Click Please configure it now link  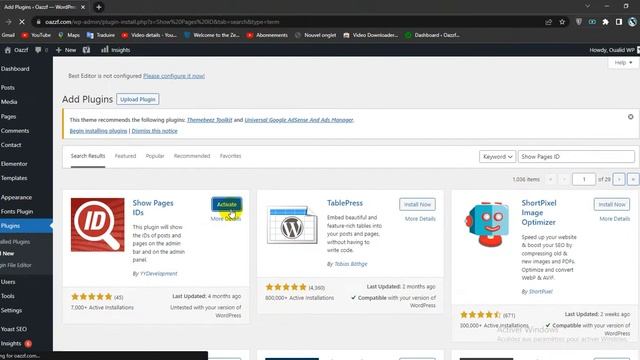173,76
